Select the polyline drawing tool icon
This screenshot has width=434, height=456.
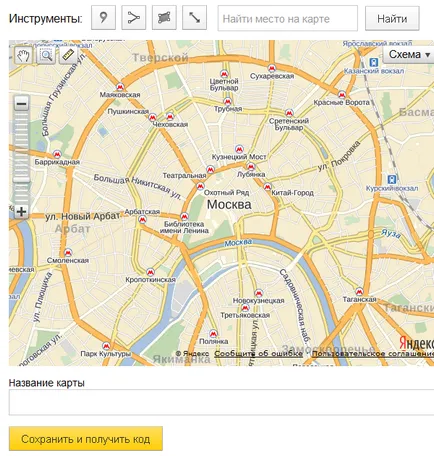pyautogui.click(x=133, y=18)
